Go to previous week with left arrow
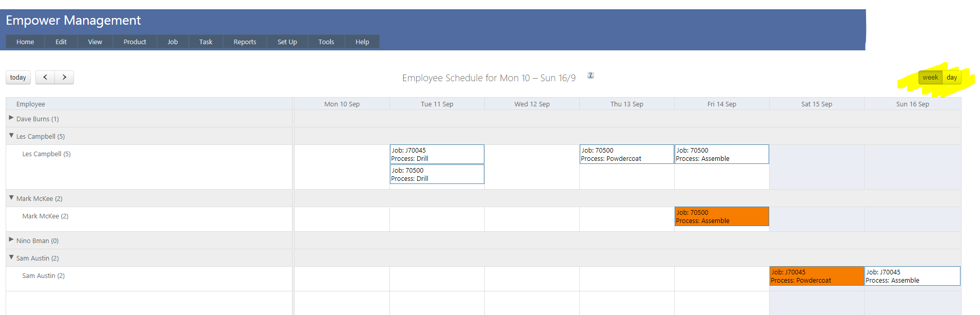980x315 pixels. coord(45,77)
